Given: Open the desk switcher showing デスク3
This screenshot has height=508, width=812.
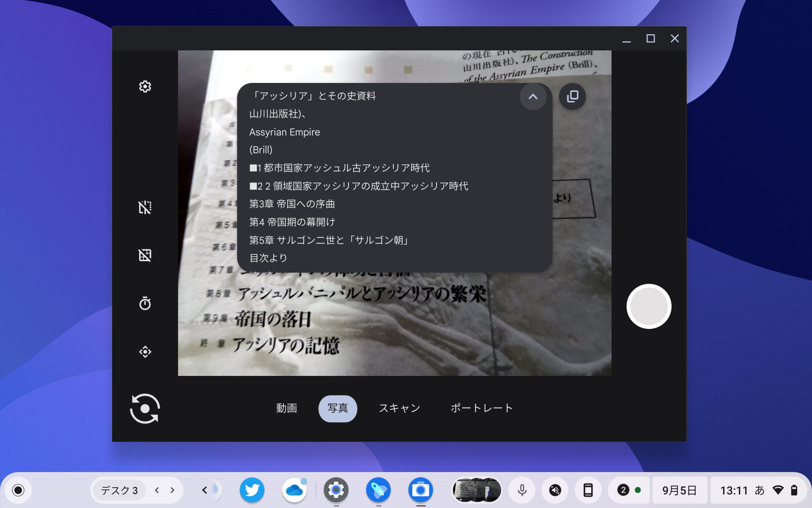Looking at the screenshot, I should (x=118, y=490).
